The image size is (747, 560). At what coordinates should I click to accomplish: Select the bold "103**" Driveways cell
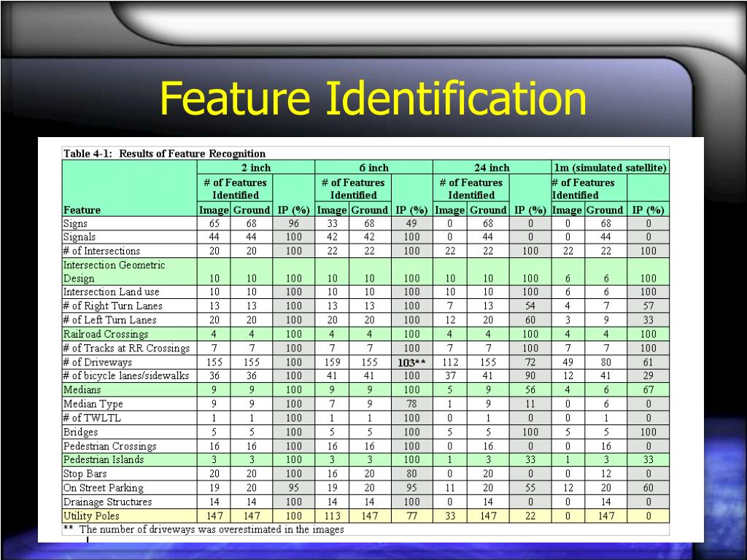(411, 362)
